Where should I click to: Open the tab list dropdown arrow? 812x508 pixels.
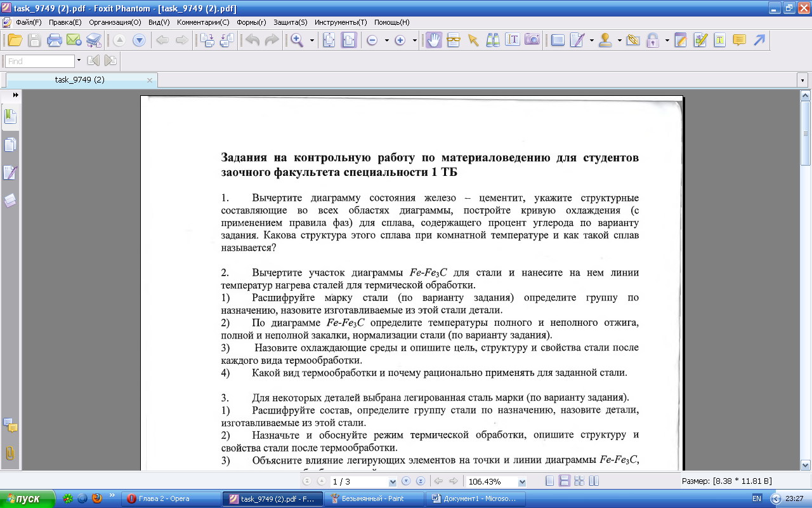point(803,81)
